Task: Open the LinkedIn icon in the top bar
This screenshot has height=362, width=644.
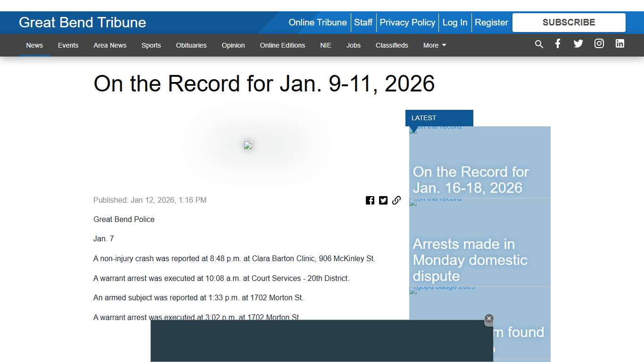Action: [619, 43]
